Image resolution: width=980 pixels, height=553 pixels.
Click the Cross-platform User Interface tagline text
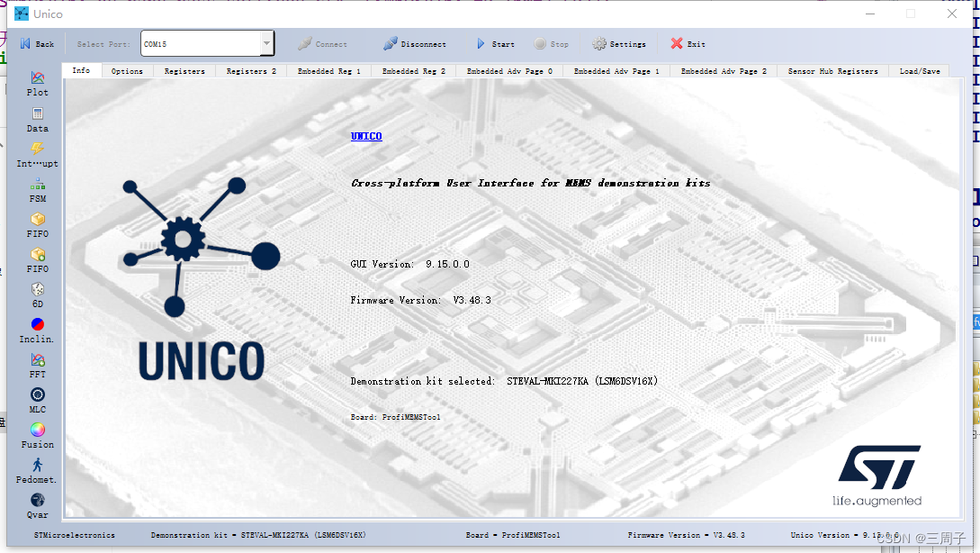531,184
